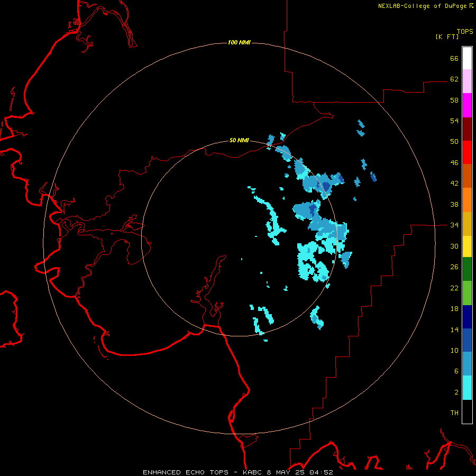
Task: Click the legend value 46
Action: [x=454, y=162]
